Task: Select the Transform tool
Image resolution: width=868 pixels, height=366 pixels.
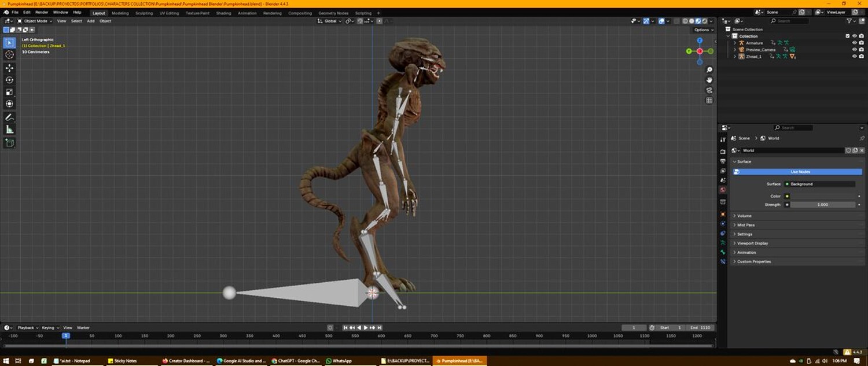Action: tap(9, 104)
